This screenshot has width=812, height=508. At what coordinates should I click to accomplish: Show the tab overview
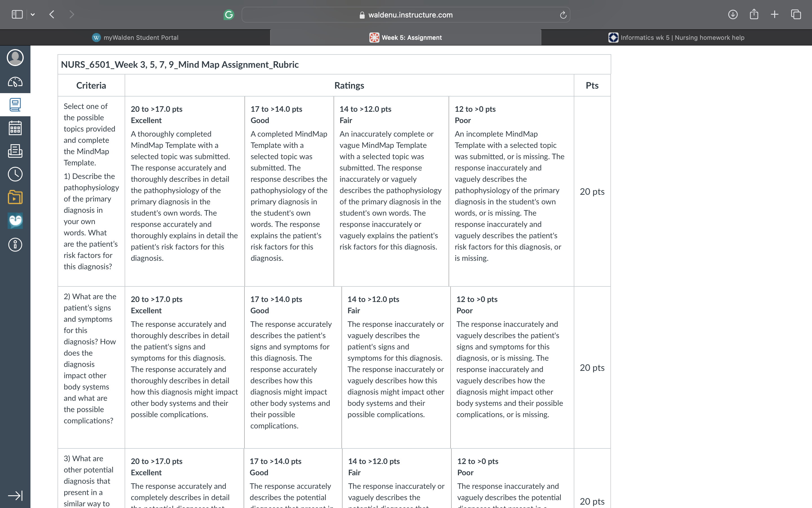(796, 14)
